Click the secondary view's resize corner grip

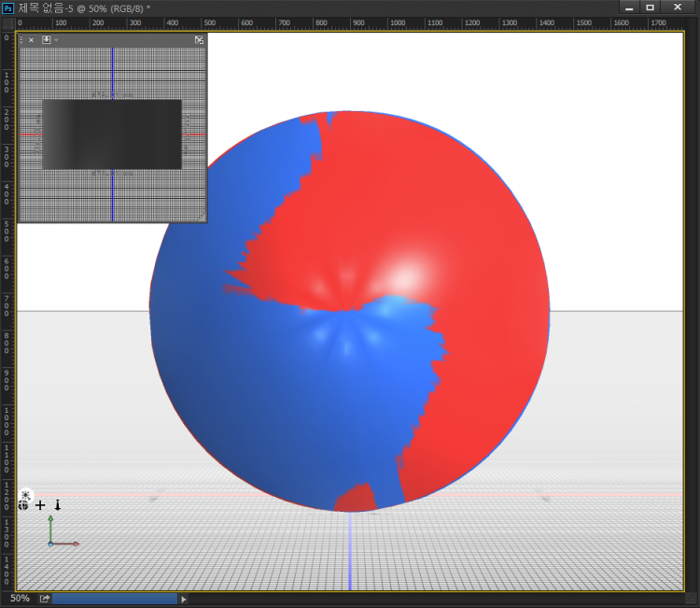click(x=201, y=217)
